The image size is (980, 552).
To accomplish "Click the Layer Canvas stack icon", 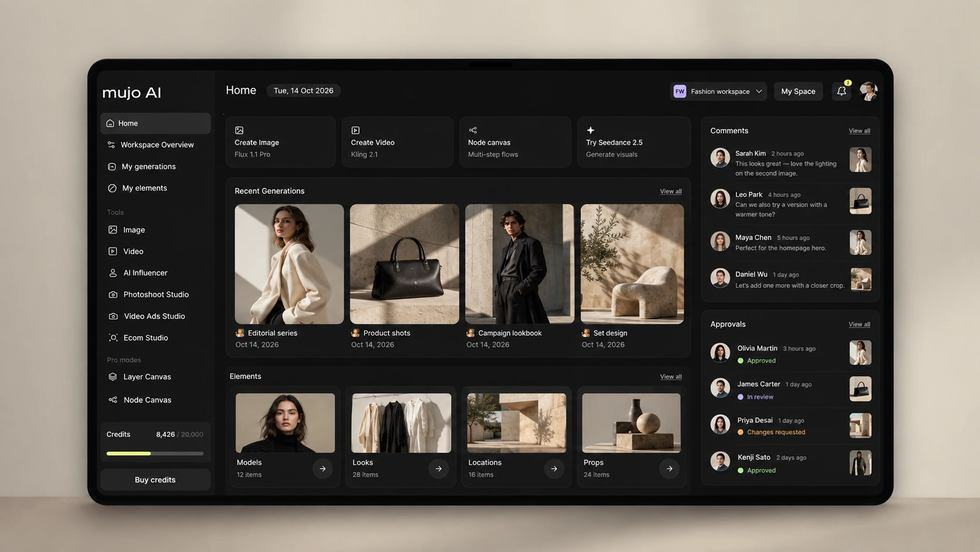I will coord(113,377).
